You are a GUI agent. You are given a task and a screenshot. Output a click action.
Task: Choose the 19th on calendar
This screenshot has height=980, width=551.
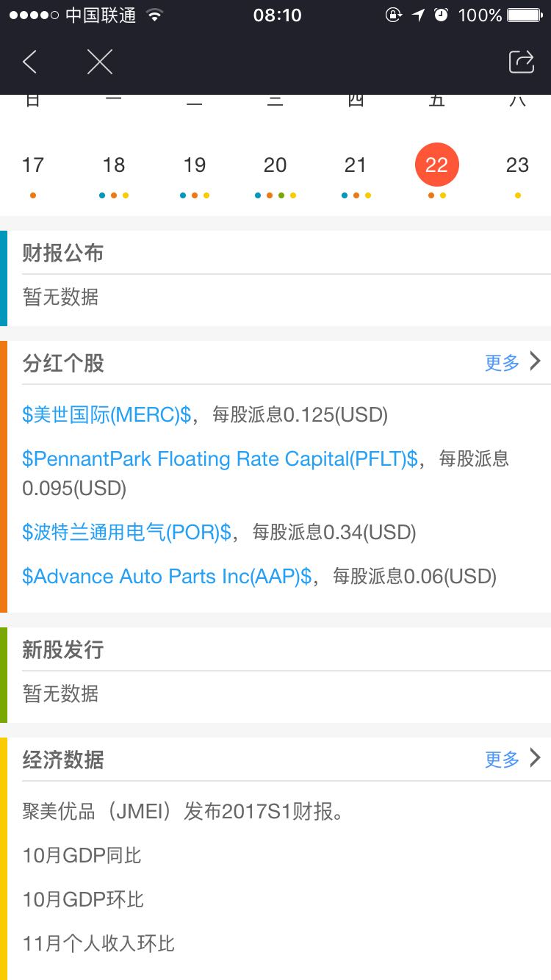pyautogui.click(x=195, y=166)
